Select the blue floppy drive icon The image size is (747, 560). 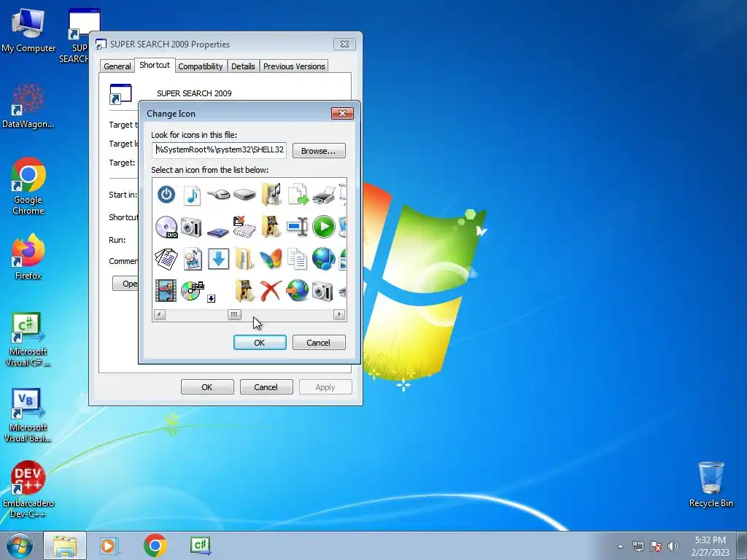[218, 232]
